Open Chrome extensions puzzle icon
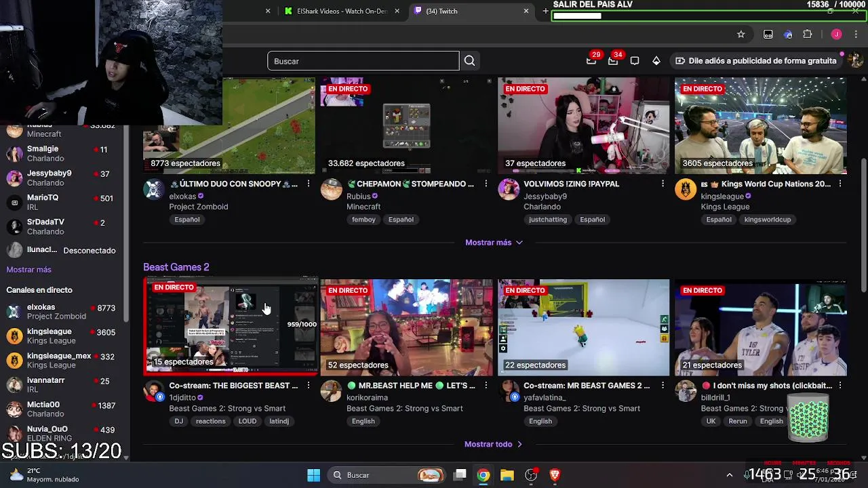 coord(807,35)
